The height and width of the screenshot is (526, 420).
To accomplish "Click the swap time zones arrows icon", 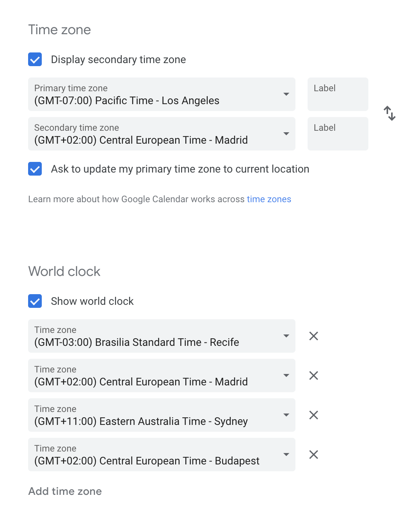I will tap(390, 113).
